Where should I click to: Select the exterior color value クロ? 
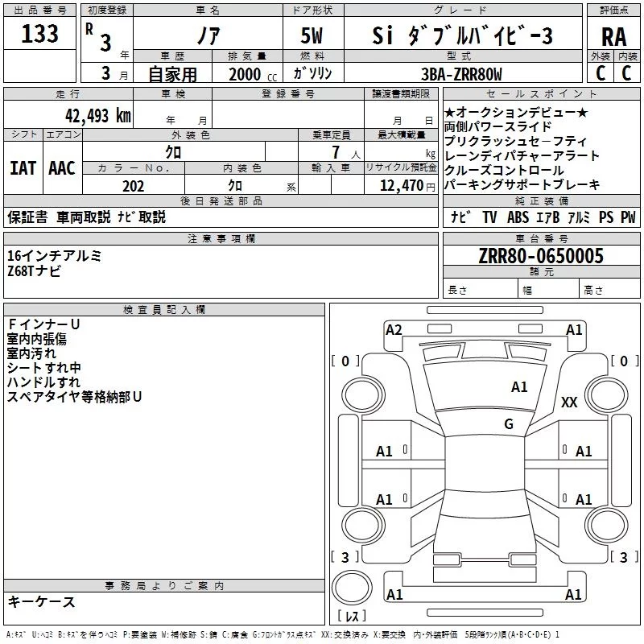[x=173, y=152]
